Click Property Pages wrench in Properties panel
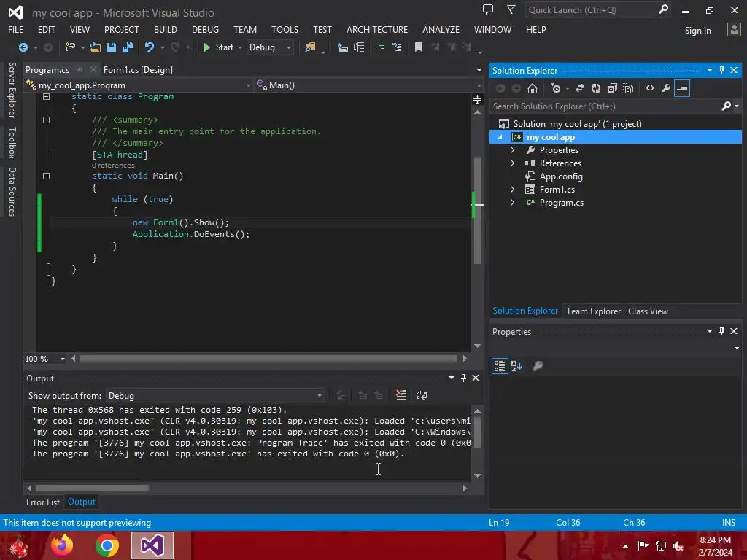The width and height of the screenshot is (747, 560). click(x=538, y=366)
